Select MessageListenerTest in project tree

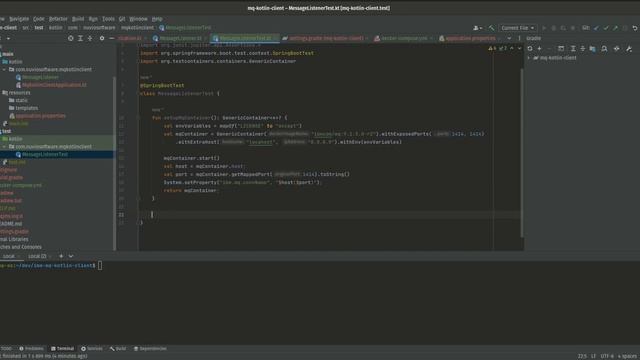(x=45, y=155)
